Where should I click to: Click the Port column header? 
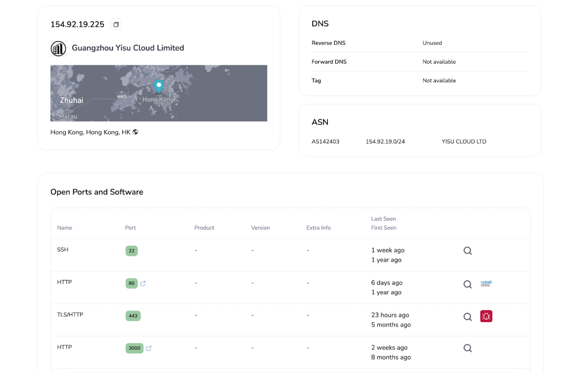click(130, 228)
